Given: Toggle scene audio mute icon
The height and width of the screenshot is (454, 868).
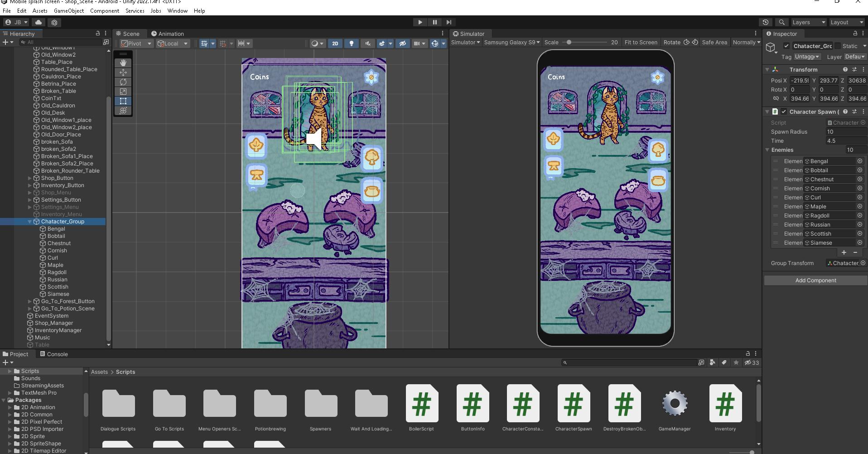Looking at the screenshot, I should 367,43.
